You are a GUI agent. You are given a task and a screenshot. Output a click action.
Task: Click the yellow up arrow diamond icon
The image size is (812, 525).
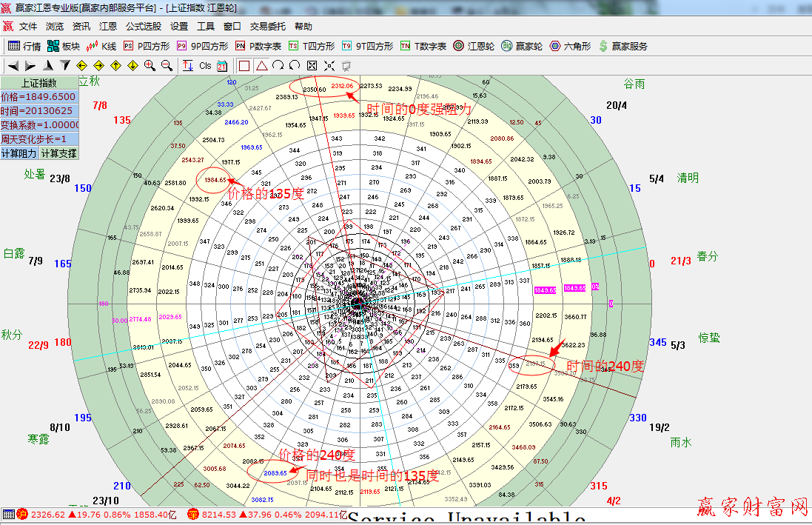coord(115,65)
